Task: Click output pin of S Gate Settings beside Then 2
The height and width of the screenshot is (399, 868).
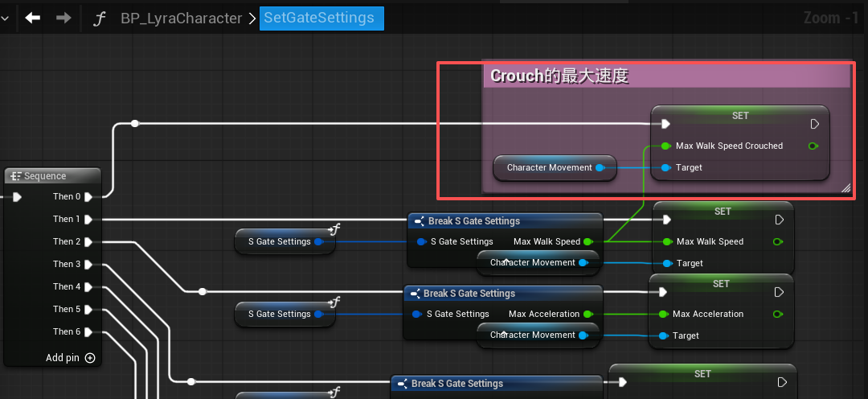Action: click(318, 241)
